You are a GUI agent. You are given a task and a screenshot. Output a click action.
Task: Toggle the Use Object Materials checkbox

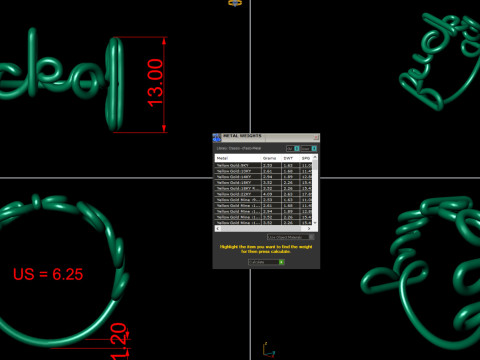pos(312,237)
